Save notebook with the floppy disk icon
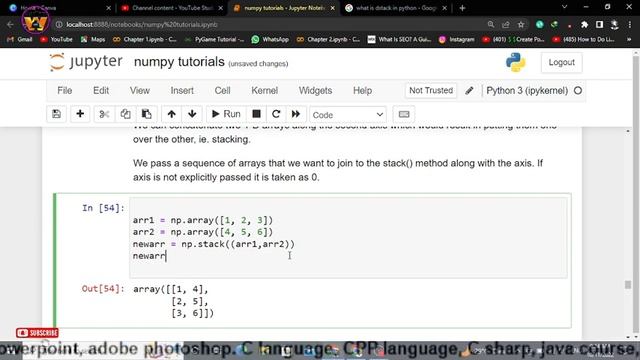This screenshot has width=640, height=360. 56,114
